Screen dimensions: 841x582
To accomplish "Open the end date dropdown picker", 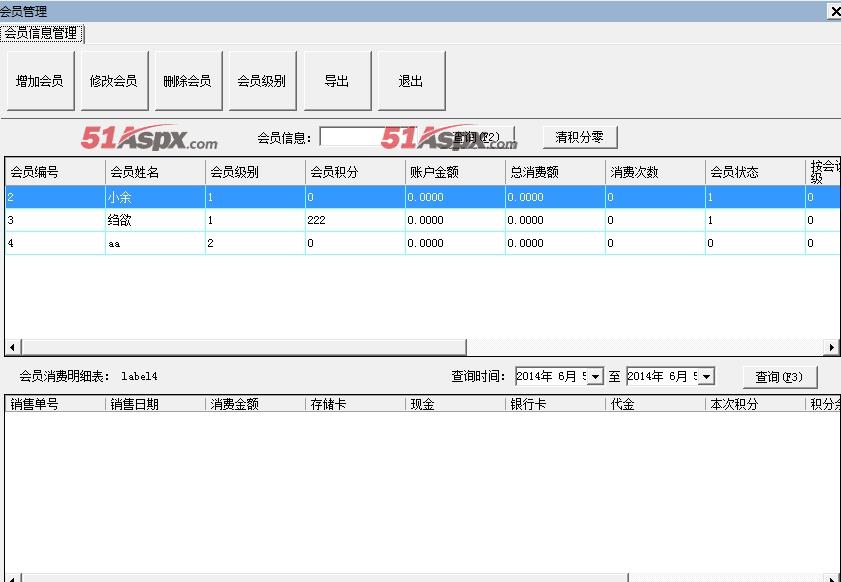I will click(706, 377).
